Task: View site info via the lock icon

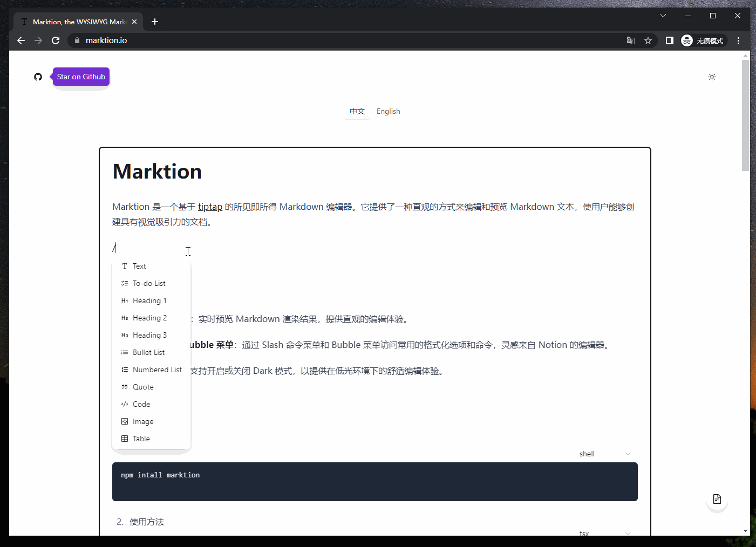Action: coord(77,40)
